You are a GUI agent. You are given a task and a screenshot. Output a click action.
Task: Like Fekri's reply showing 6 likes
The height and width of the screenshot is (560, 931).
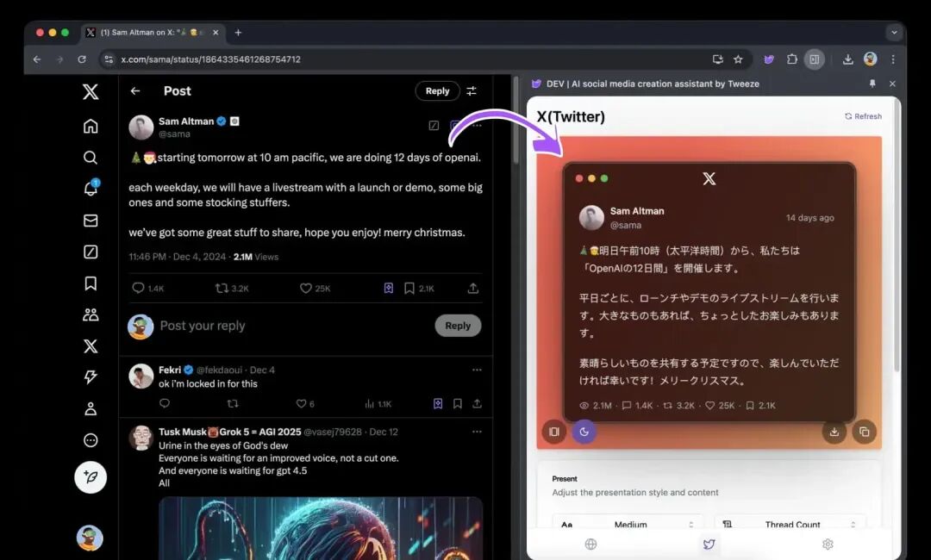(301, 403)
